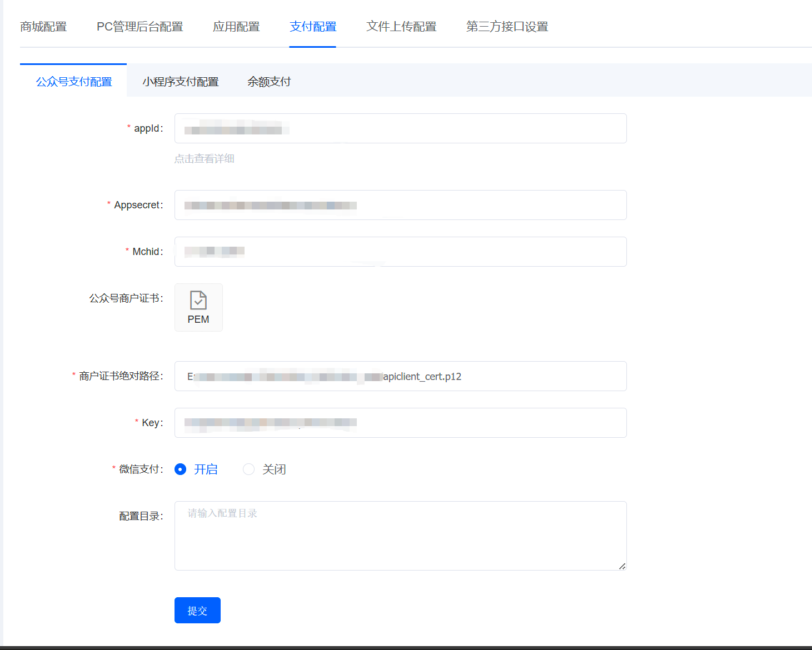
Task: Go to the 应用配置 tab
Action: (236, 27)
